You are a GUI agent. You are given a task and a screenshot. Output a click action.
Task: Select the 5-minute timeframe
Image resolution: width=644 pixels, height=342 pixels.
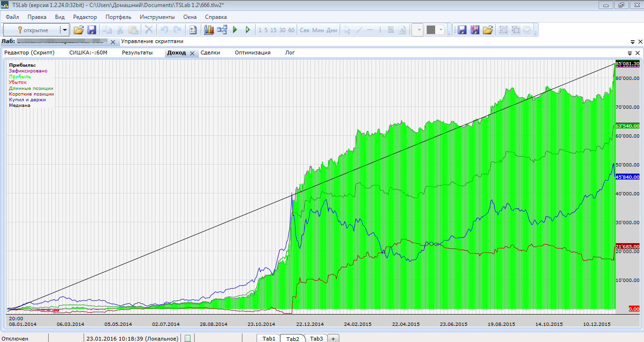pos(266,30)
